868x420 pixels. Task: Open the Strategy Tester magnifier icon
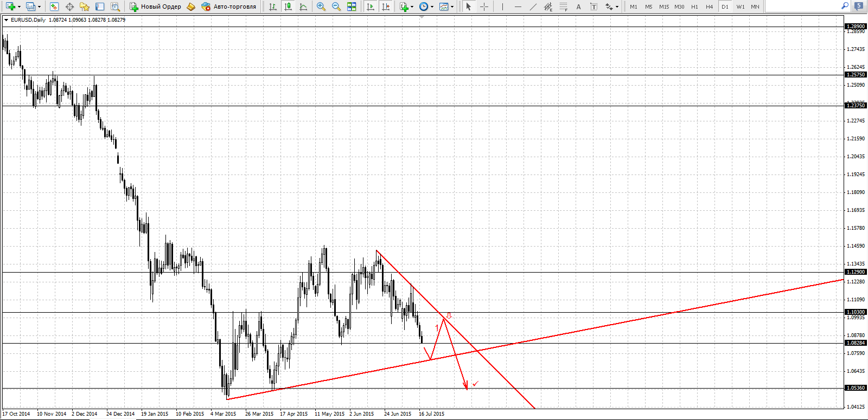(115, 7)
